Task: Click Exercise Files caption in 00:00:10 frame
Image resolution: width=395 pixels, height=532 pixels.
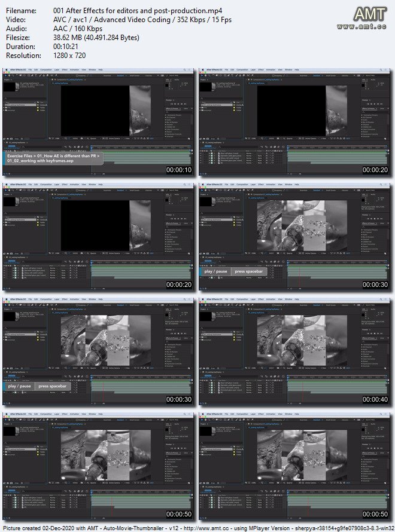Action: point(53,158)
